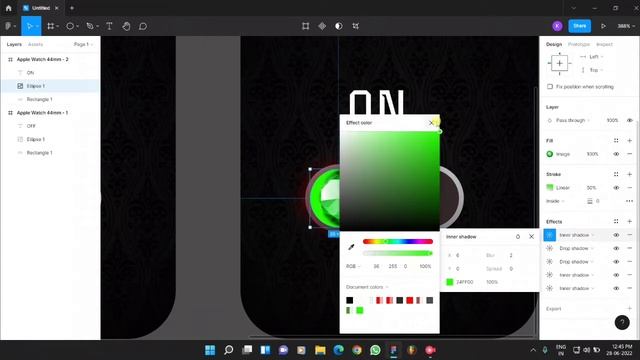Remove the Image fill
The image size is (640, 360).
tap(629, 154)
